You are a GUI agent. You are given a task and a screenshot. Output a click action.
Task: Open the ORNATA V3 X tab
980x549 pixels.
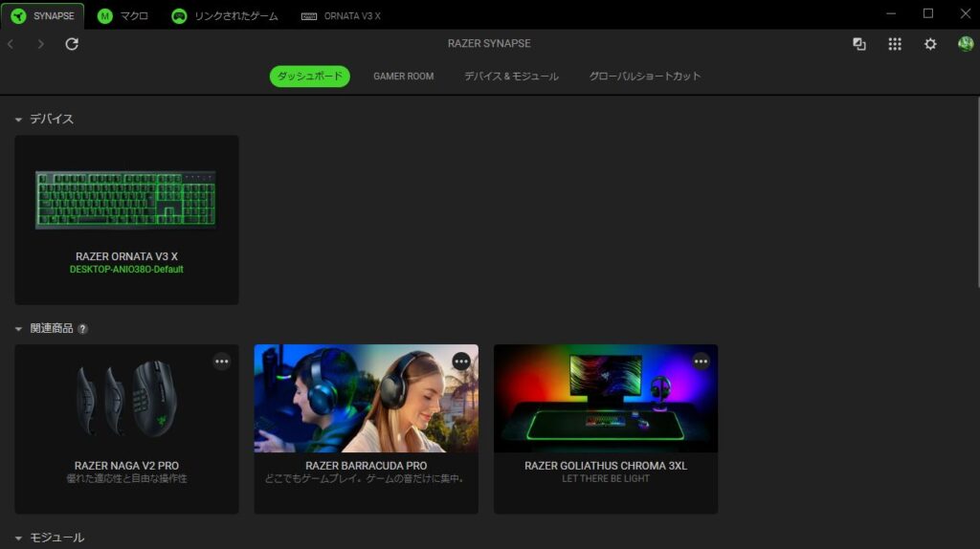341,16
